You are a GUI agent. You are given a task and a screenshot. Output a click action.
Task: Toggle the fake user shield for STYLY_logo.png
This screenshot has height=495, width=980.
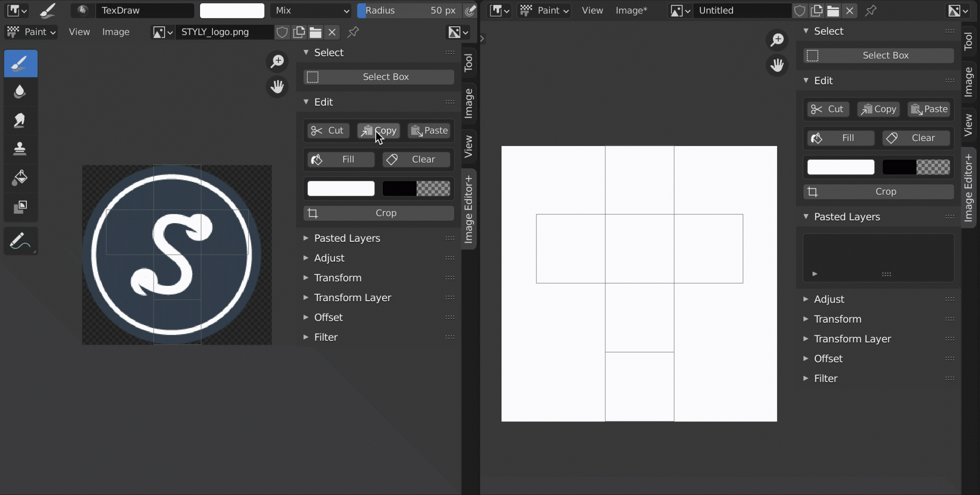(282, 32)
